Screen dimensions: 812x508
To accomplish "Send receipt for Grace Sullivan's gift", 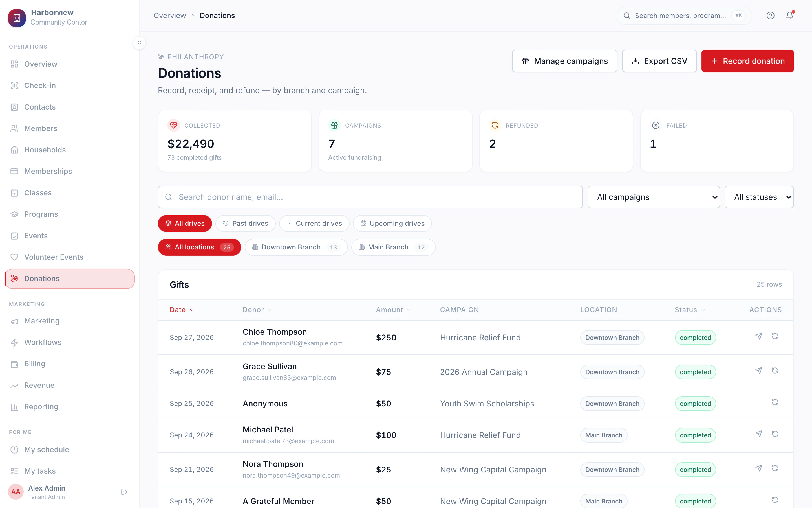I will click(x=759, y=370).
